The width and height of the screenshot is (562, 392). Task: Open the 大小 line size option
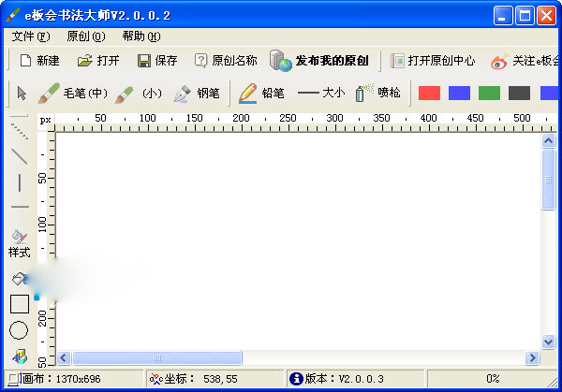click(321, 93)
